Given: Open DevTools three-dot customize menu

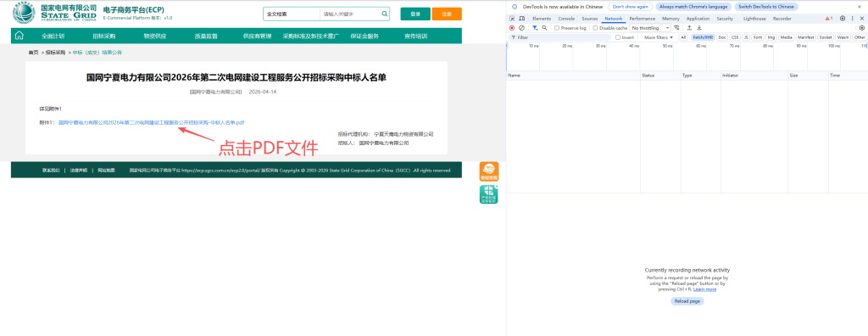Looking at the screenshot, I should [853, 19].
